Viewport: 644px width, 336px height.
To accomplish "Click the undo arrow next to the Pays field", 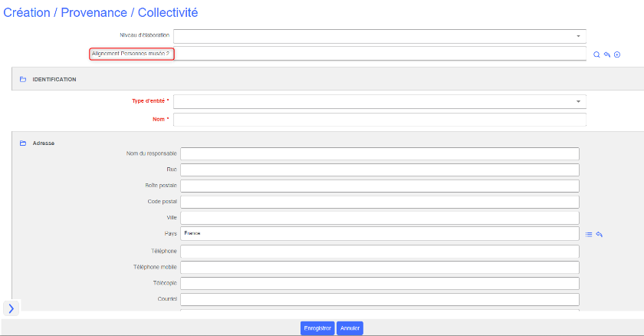I will coord(600,235).
